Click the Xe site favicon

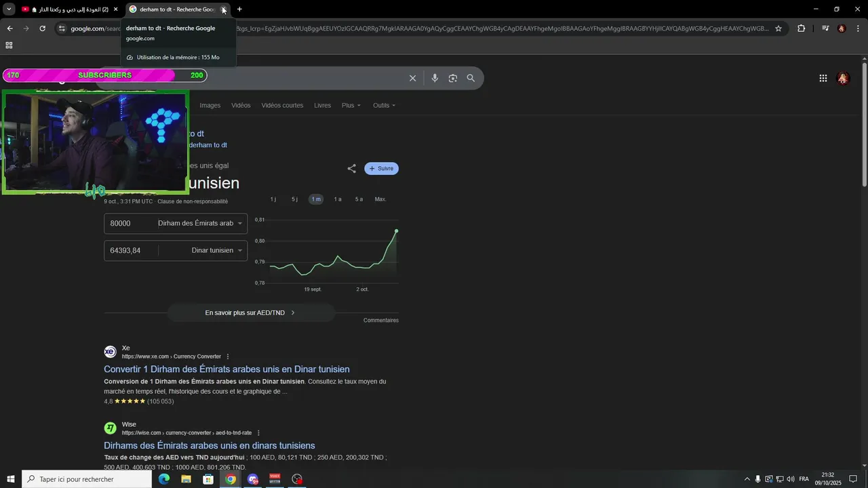pos(110,352)
